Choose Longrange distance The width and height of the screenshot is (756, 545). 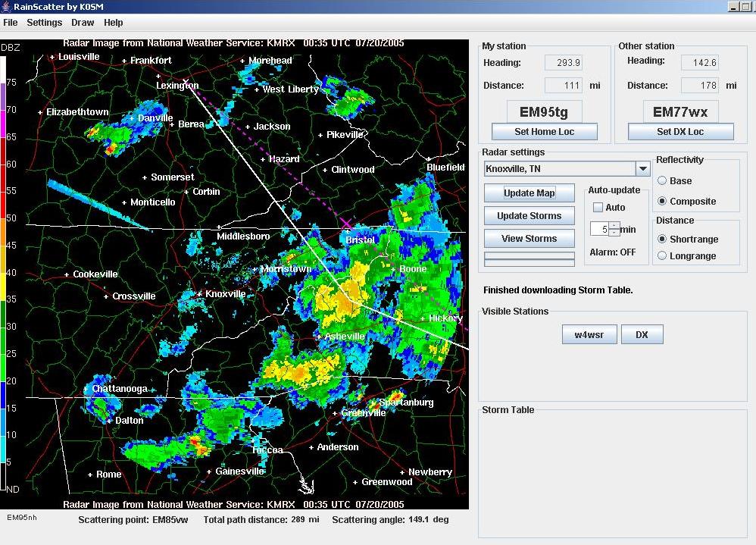[662, 256]
